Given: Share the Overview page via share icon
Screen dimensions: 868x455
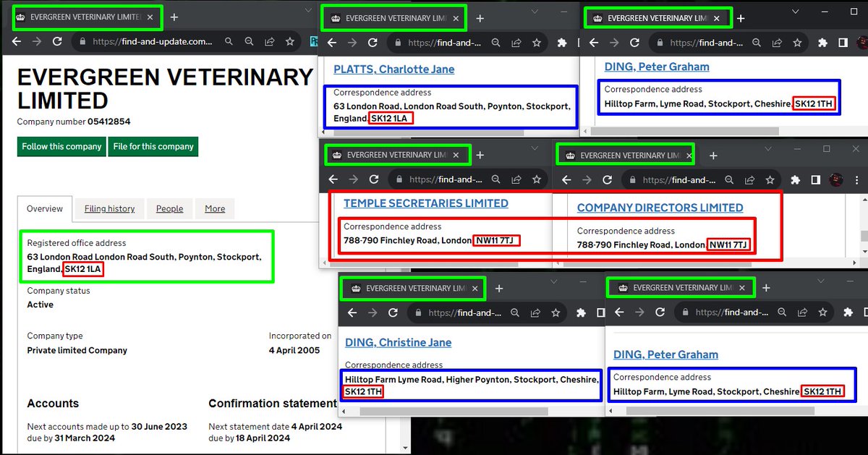Looking at the screenshot, I should (x=270, y=42).
